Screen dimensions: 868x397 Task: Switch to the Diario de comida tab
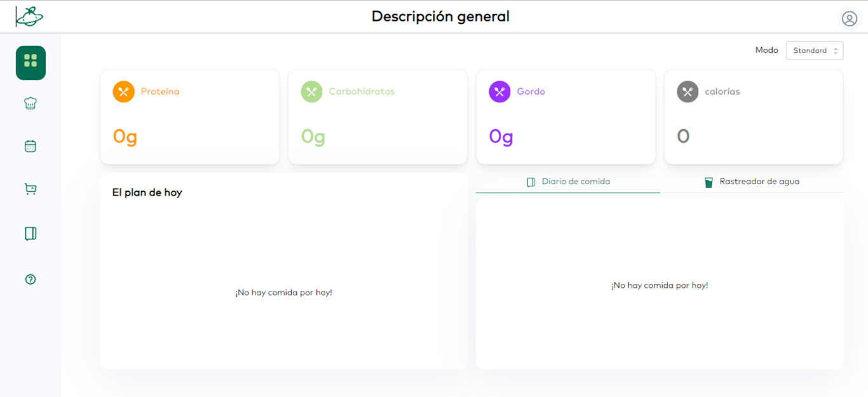[x=567, y=182]
